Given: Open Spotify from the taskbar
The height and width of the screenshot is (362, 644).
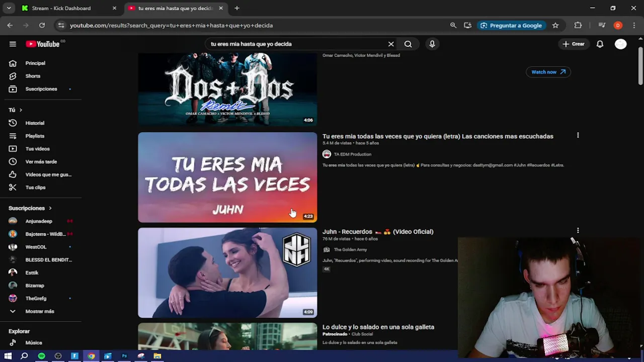Looking at the screenshot, I should (x=41, y=356).
